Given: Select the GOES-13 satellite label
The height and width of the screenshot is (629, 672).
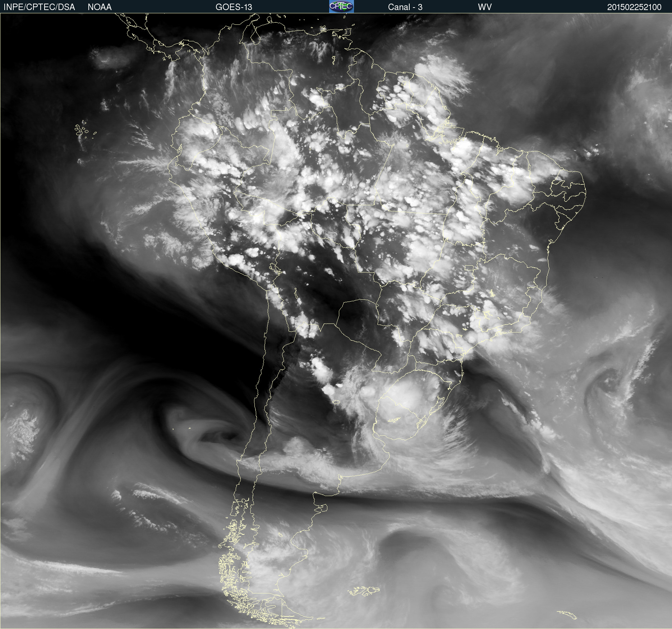Looking at the screenshot, I should click(x=234, y=7).
